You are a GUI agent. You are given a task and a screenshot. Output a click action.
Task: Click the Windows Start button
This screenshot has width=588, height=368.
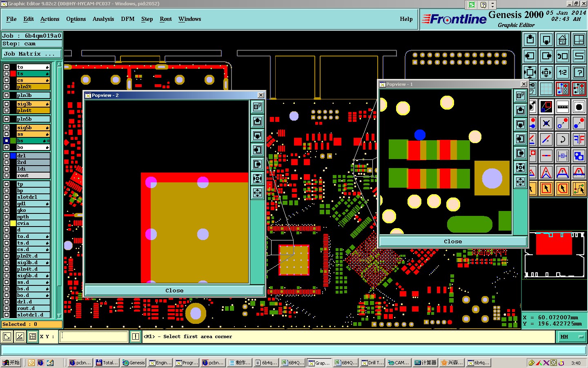(x=11, y=363)
